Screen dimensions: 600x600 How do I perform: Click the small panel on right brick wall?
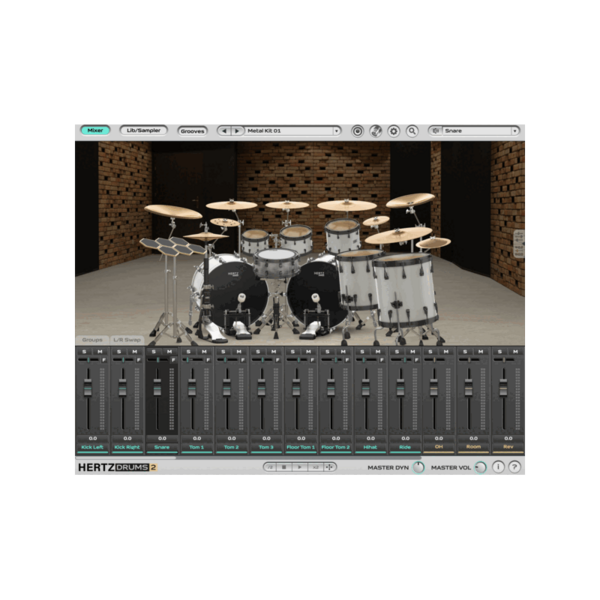pos(519,243)
